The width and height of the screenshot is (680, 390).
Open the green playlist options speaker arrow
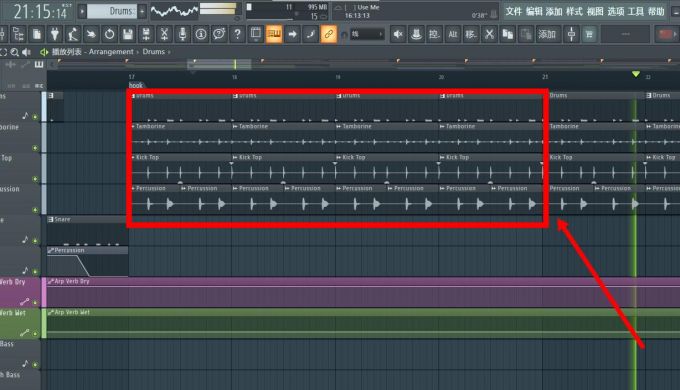[44, 52]
